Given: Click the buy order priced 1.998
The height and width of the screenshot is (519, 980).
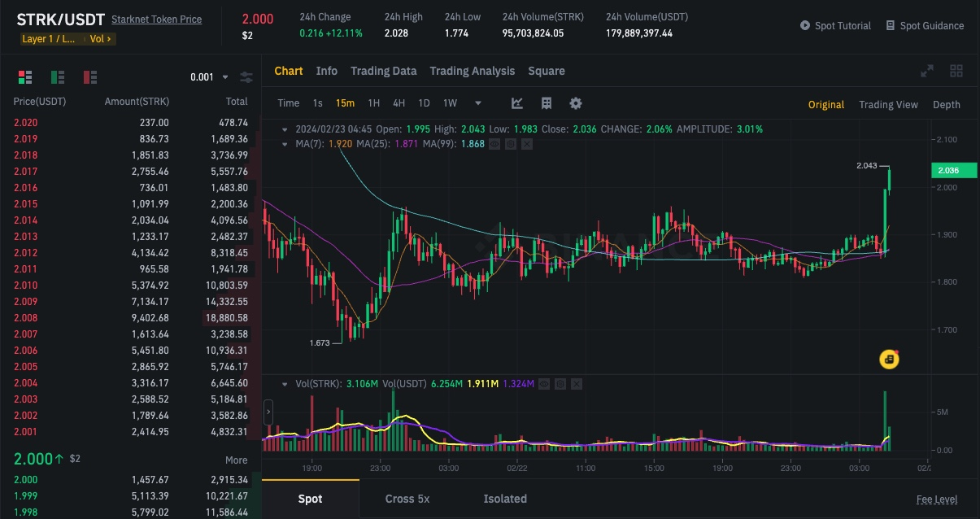Looking at the screenshot, I should [131, 512].
